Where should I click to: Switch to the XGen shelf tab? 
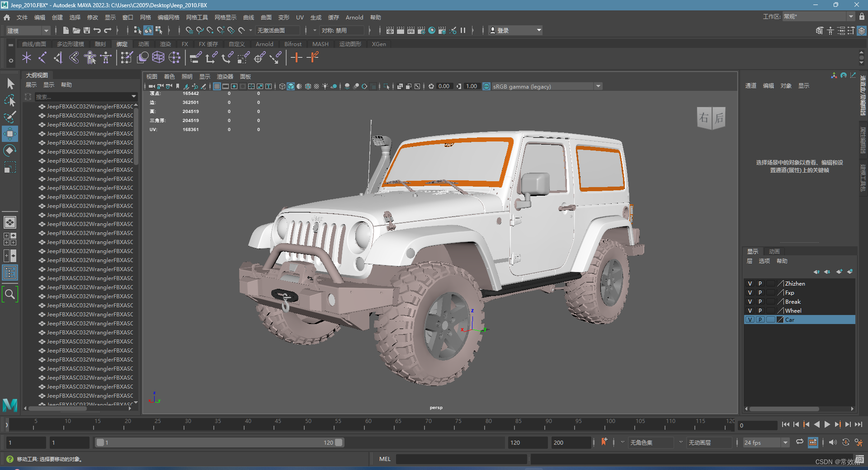(379, 44)
